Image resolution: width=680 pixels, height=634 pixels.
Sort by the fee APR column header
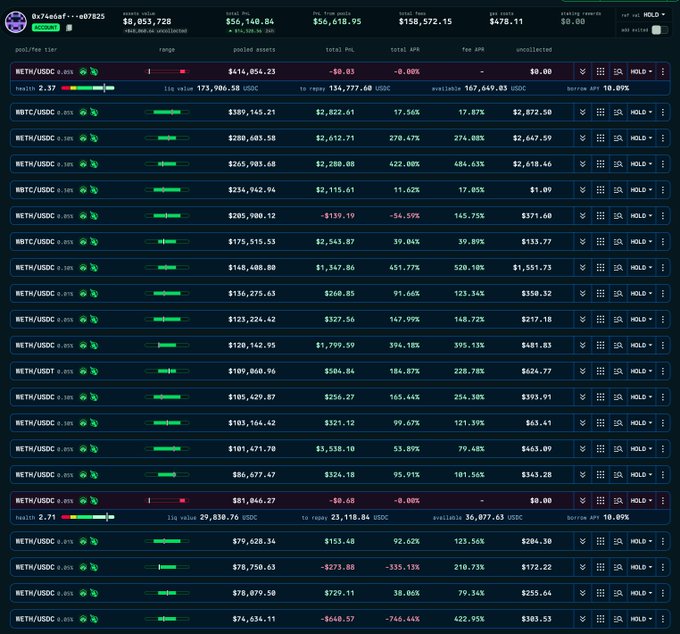tap(473, 50)
